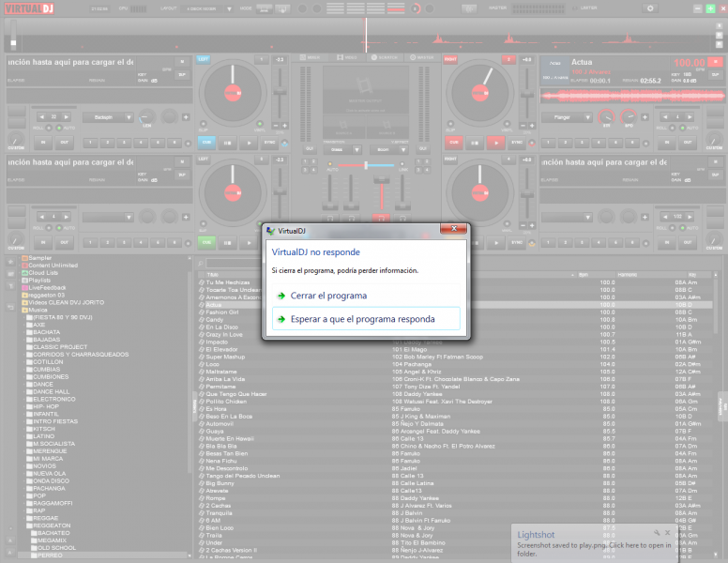Screen dimensions: 728x563
Task: Click the pitch fader on deck 2
Action: pos(527,94)
